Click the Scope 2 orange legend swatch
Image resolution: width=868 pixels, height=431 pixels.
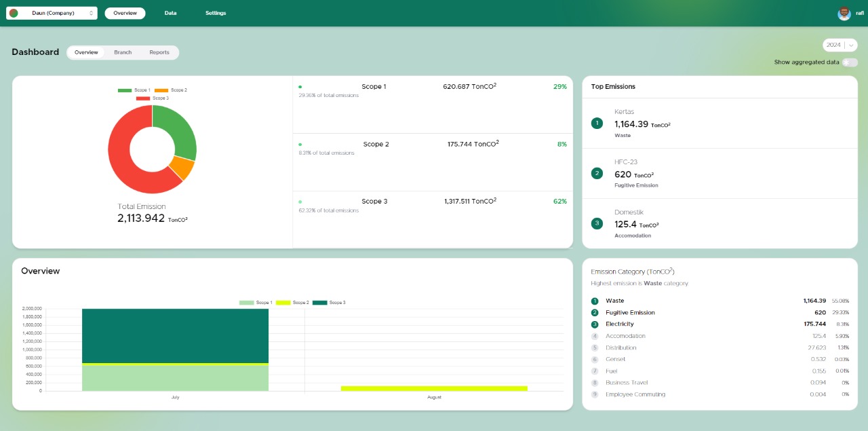click(161, 90)
